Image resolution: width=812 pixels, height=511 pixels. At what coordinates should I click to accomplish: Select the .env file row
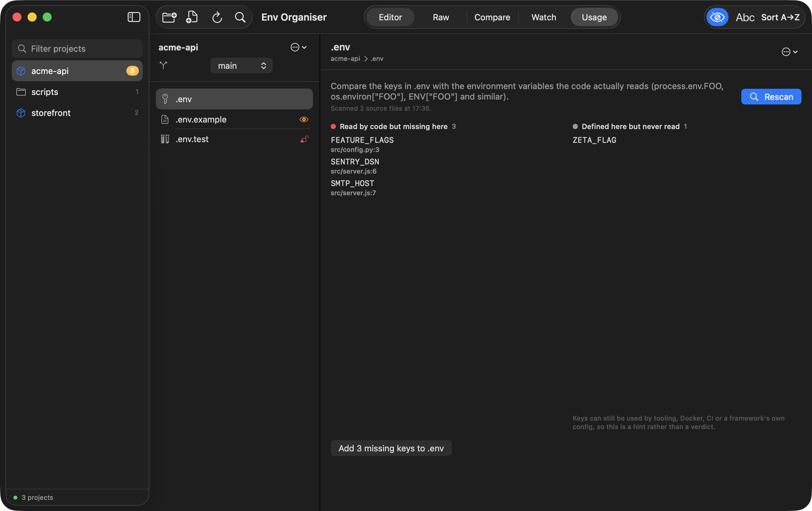[234, 99]
